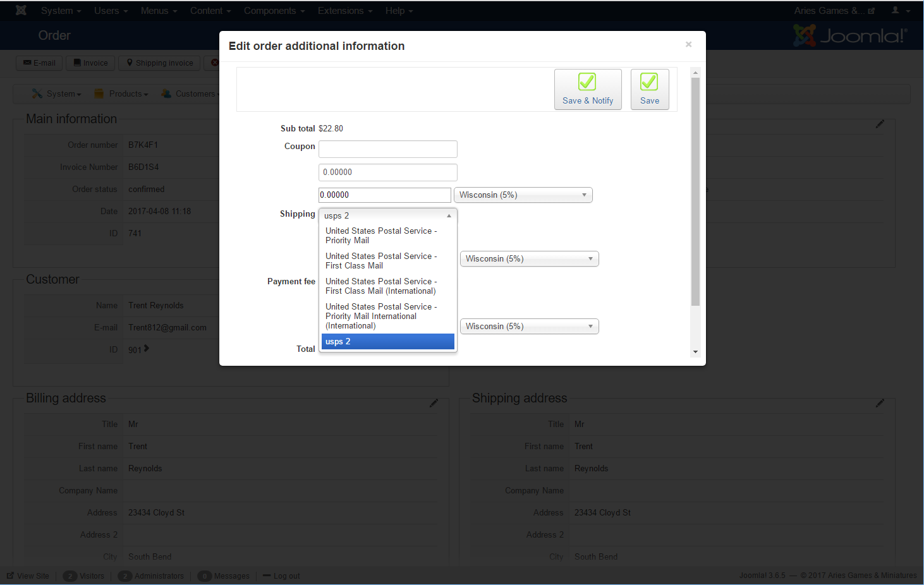Open the Menus menu

click(159, 11)
